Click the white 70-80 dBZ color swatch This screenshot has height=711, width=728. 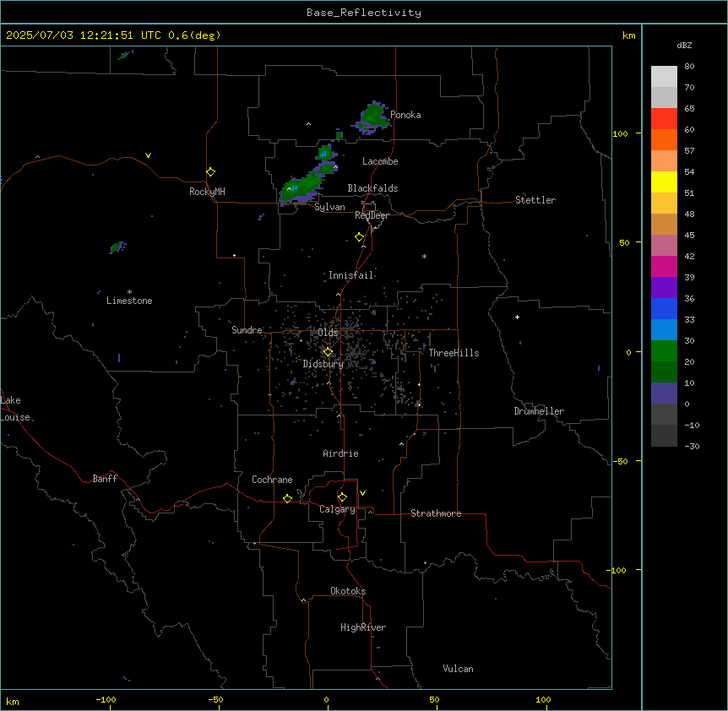click(x=664, y=77)
